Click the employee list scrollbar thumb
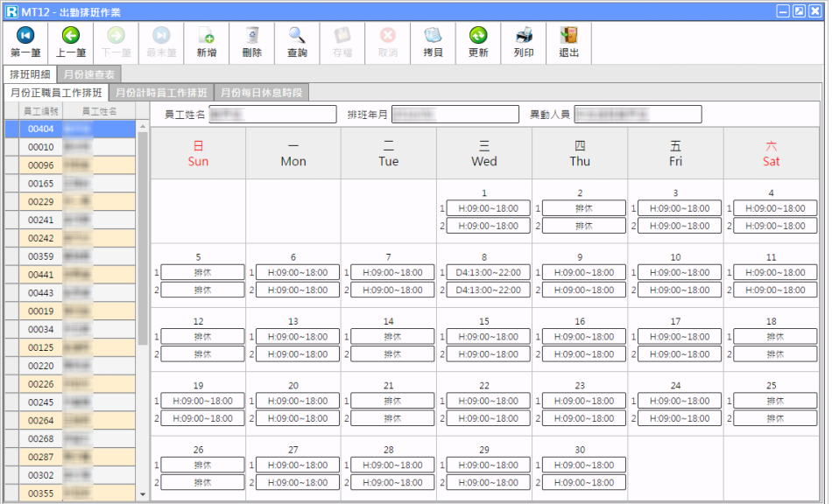The height and width of the screenshot is (504, 832). (x=142, y=239)
